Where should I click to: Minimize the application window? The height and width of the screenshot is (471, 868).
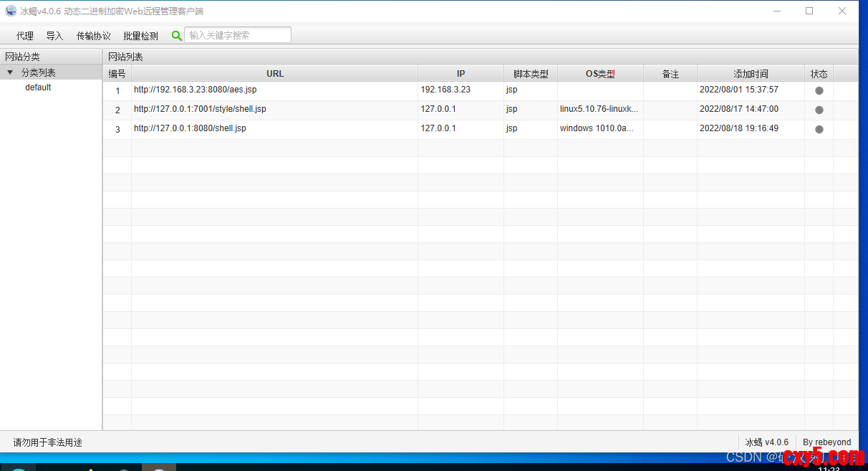tap(777, 11)
